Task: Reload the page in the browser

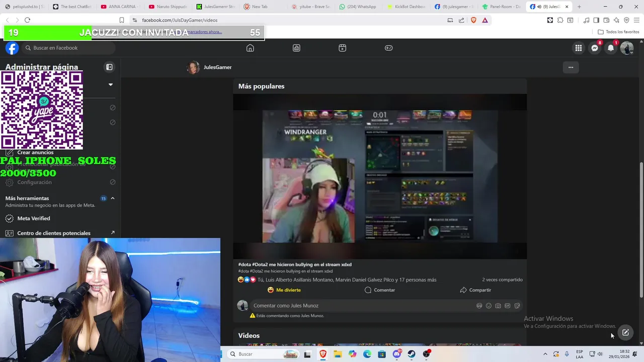Action: 27,20
